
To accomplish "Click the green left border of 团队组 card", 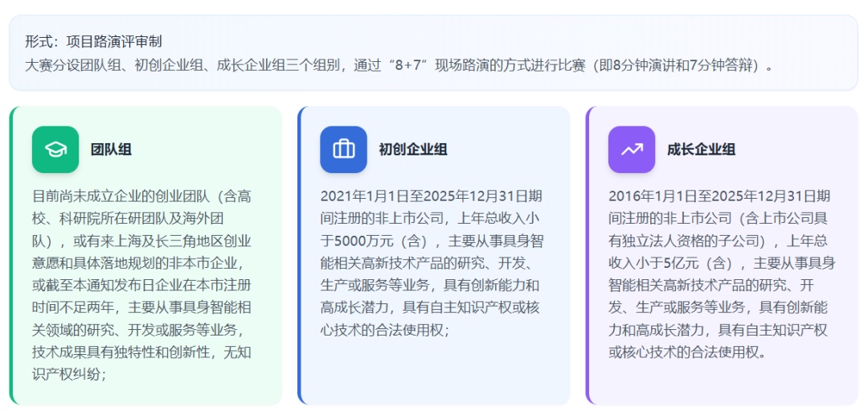I will (12, 255).
